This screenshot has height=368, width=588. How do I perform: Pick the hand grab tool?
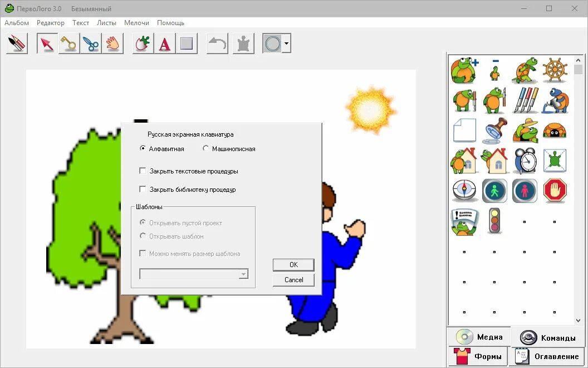pos(112,43)
